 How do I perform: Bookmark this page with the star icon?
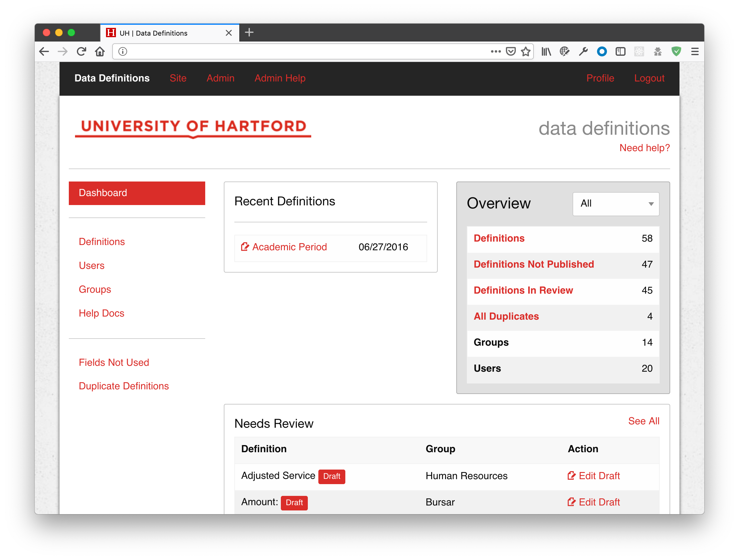click(525, 52)
